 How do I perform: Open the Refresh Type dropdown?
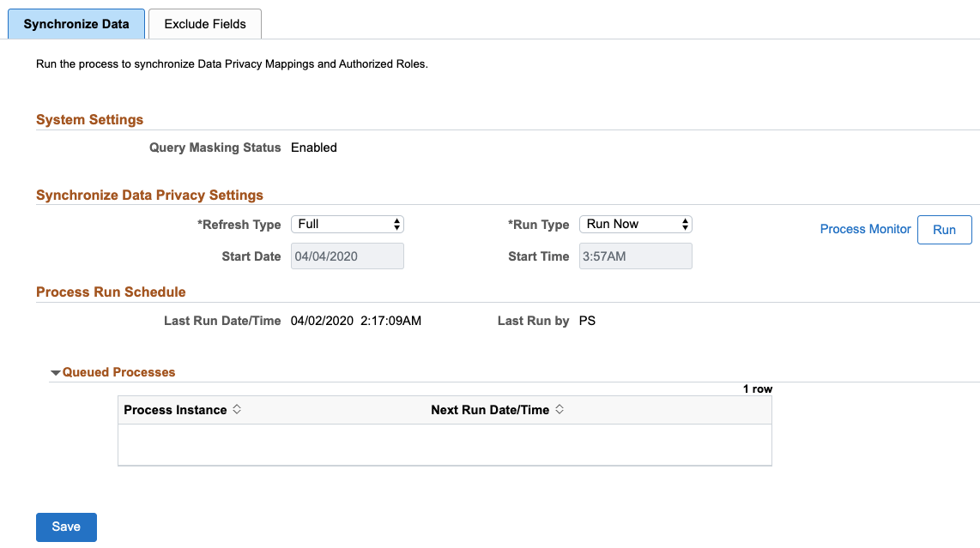348,224
